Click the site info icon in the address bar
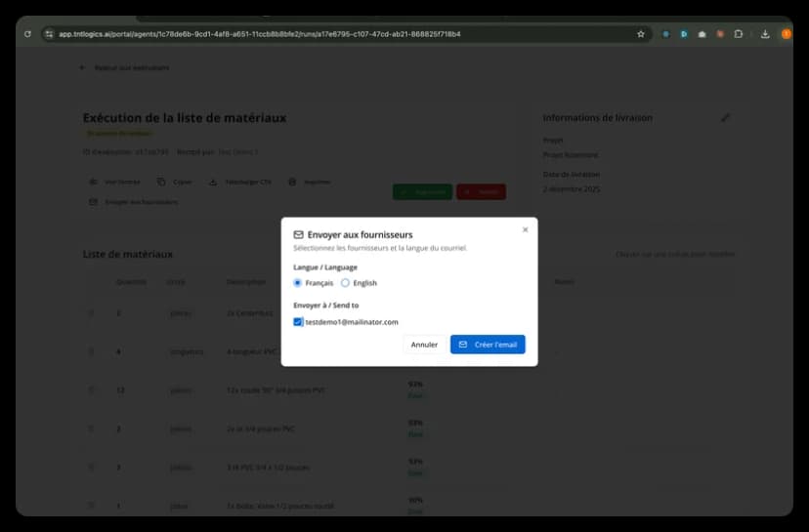This screenshot has width=809, height=532. tap(48, 34)
